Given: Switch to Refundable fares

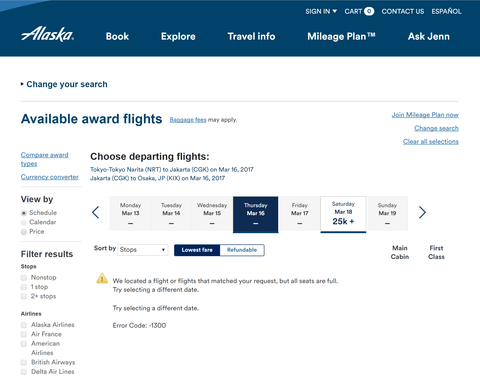Looking at the screenshot, I should [x=242, y=250].
